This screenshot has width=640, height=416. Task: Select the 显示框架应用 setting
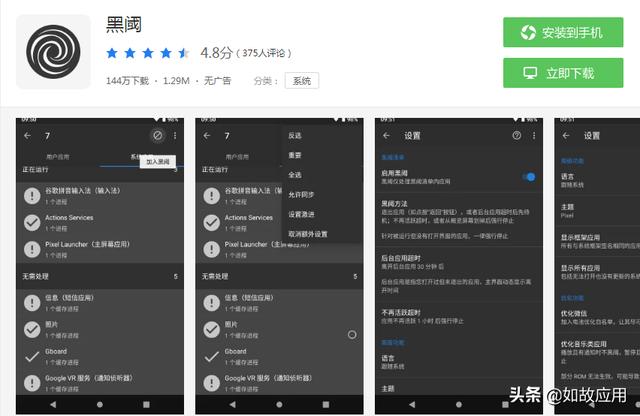tap(598, 241)
